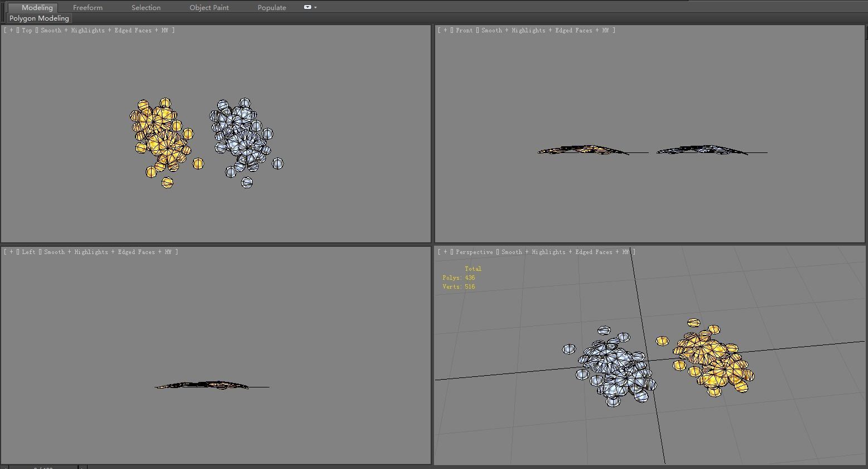Click the 'Polys: 436' statistic text
Image resolution: width=868 pixels, height=469 pixels.
click(459, 277)
